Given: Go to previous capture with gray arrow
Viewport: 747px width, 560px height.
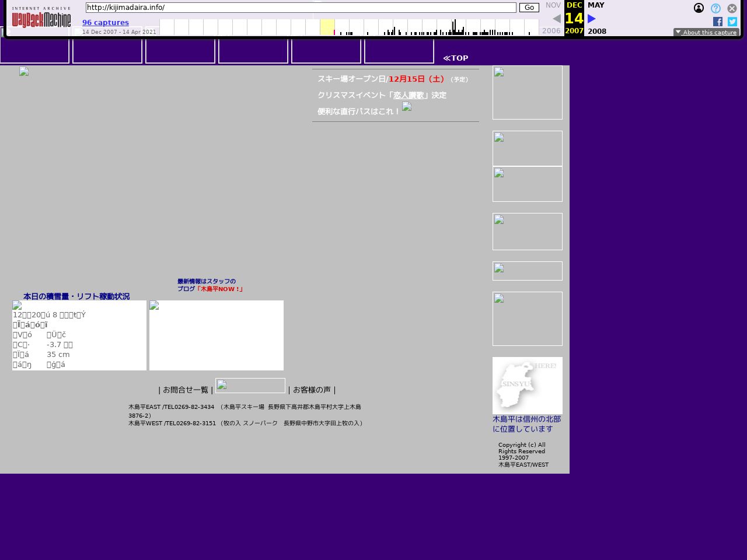Looking at the screenshot, I should click(556, 19).
